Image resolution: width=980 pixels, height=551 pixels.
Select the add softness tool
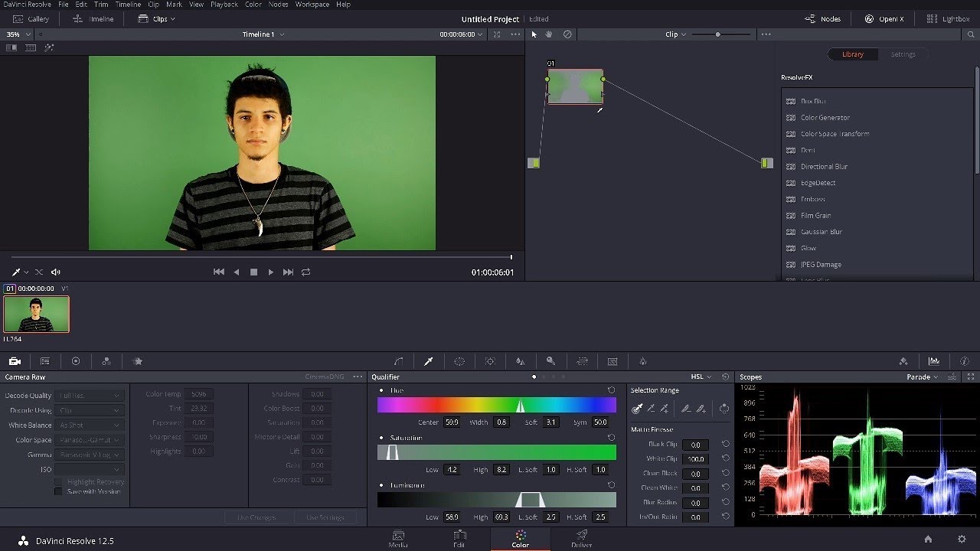click(701, 409)
